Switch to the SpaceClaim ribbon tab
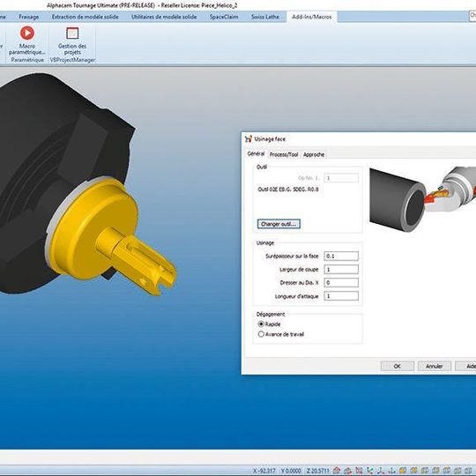 pos(224,17)
